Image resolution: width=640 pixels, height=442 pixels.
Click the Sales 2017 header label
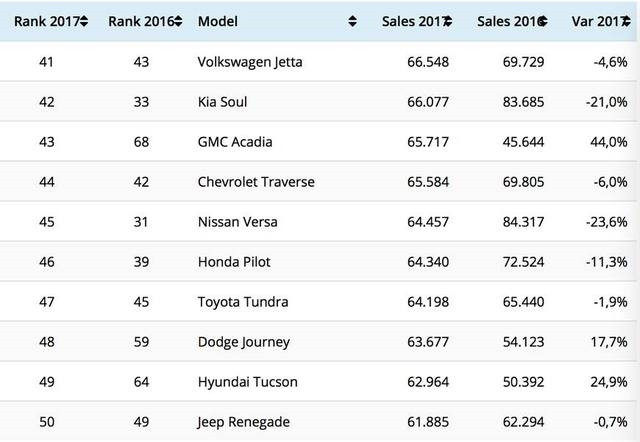(412, 21)
